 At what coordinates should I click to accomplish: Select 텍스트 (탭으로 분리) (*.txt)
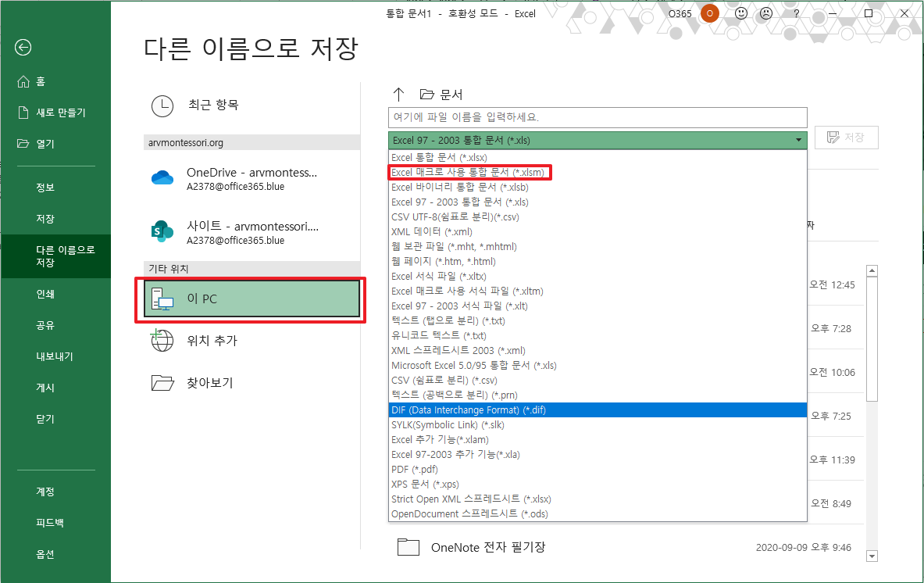click(x=598, y=320)
